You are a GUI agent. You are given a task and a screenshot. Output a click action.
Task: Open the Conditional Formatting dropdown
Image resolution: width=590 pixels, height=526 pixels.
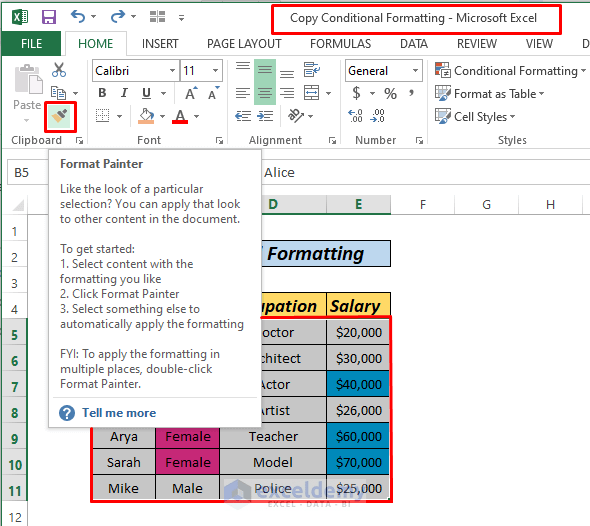pyautogui.click(x=510, y=70)
